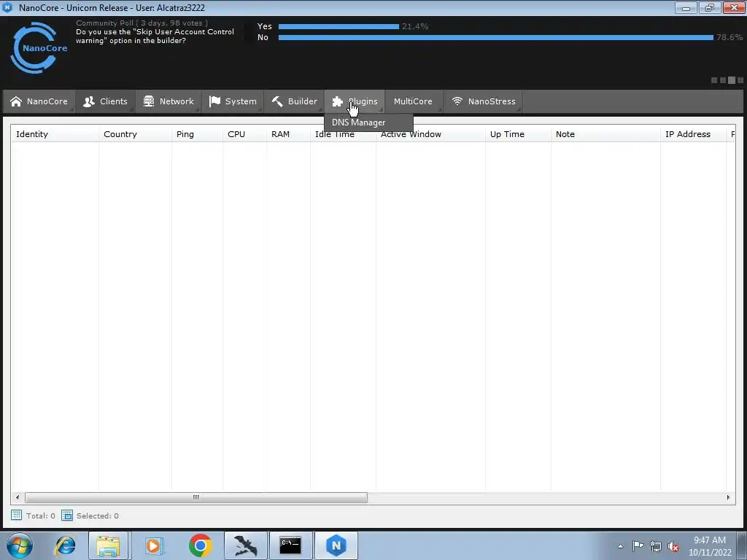Sort by Identity column header

tap(55, 134)
